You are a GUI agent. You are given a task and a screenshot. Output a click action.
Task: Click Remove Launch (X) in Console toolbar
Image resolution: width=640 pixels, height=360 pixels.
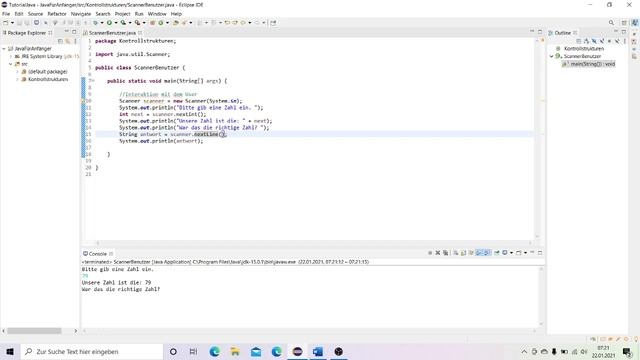point(438,253)
